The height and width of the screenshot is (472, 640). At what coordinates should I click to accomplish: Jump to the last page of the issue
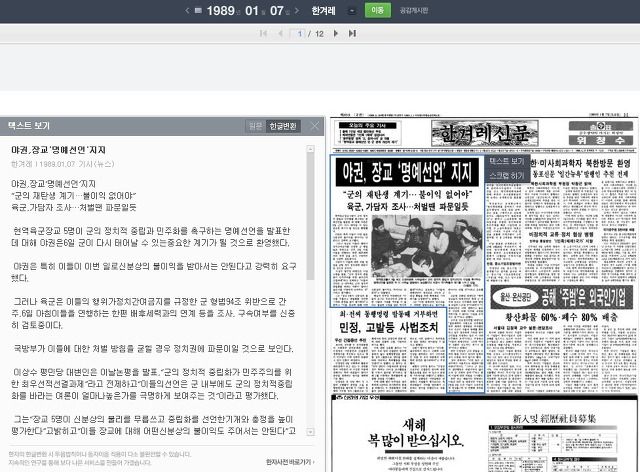coord(352,33)
